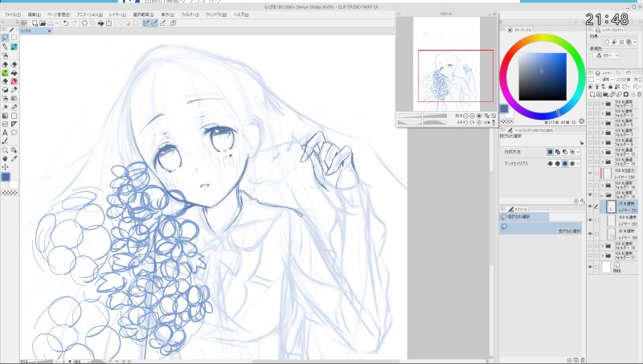Close the canvas document tab
This screenshot has height=364, width=643.
(x=50, y=31)
